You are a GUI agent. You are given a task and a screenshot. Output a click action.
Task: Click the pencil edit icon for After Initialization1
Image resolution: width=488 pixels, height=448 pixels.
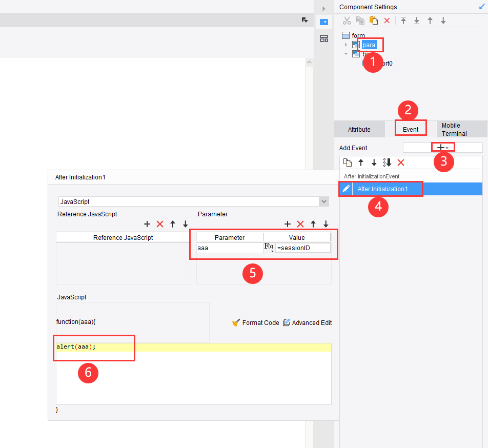coord(346,189)
